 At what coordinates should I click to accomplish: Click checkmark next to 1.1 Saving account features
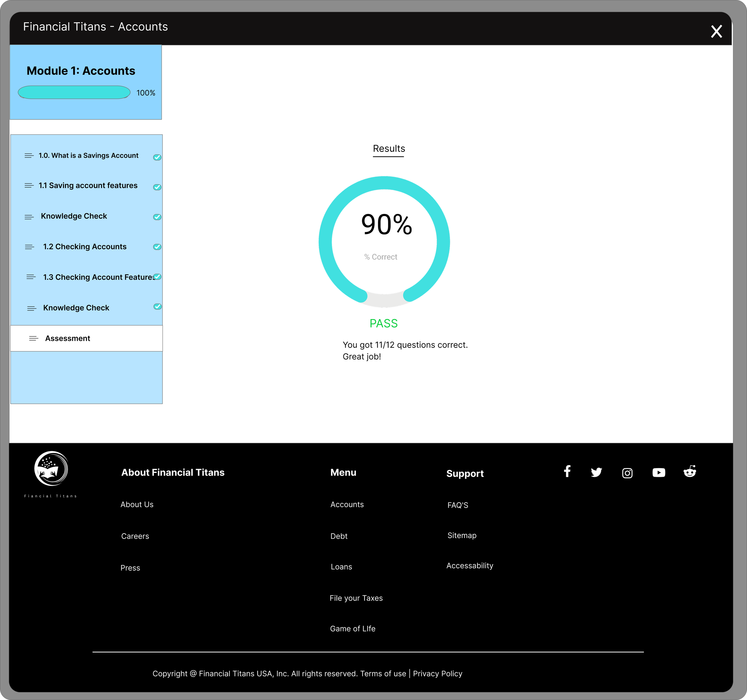click(x=157, y=187)
